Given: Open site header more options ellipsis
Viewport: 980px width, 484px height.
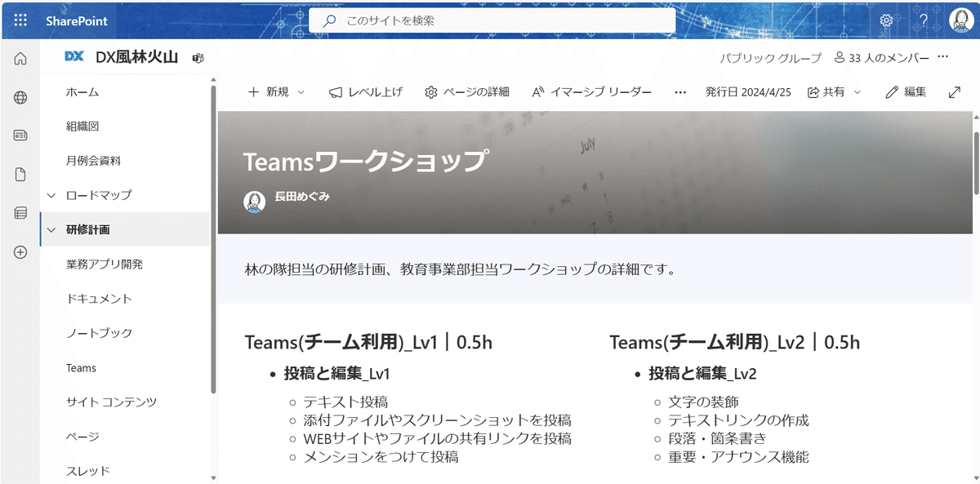Looking at the screenshot, I should pos(943,57).
